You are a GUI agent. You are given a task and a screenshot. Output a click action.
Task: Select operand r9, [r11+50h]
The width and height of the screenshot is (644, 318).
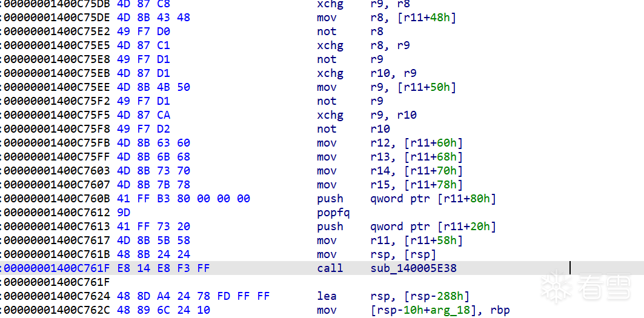413,87
